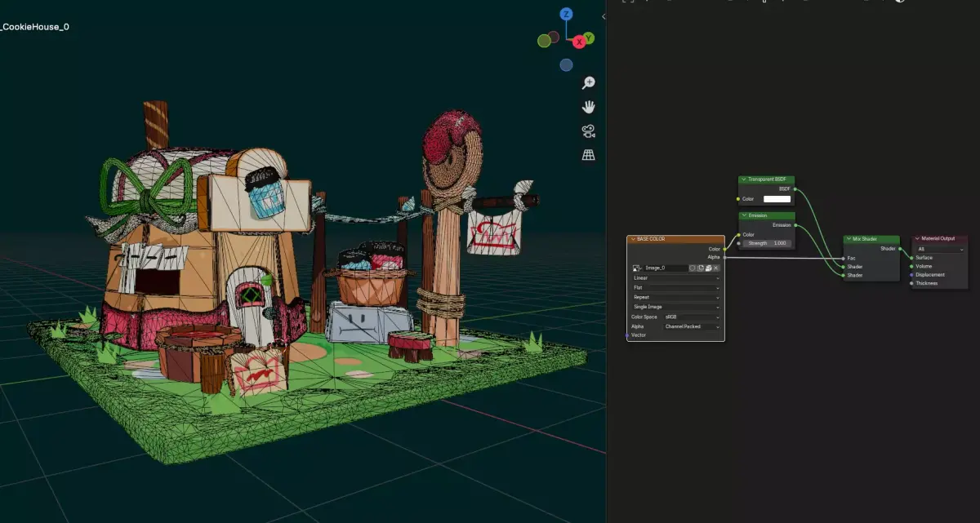Click the Emission node Color input socket
980x523 pixels.
[x=738, y=235]
